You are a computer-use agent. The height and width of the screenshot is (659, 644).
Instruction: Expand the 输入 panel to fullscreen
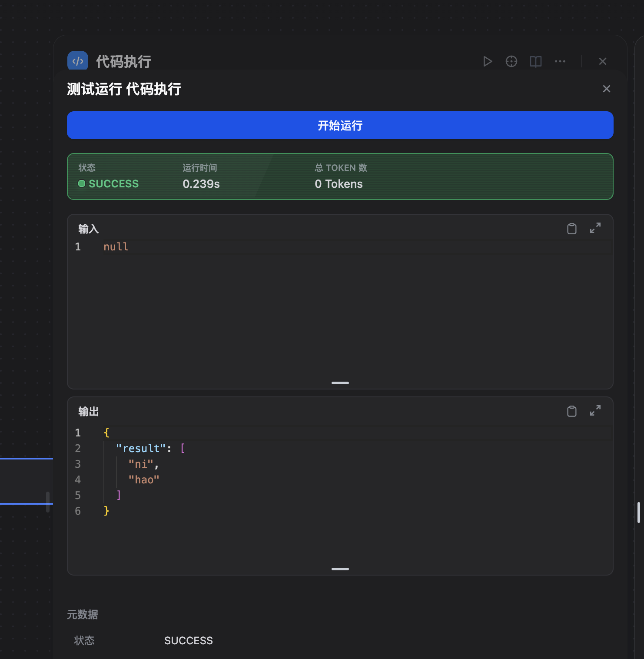595,228
